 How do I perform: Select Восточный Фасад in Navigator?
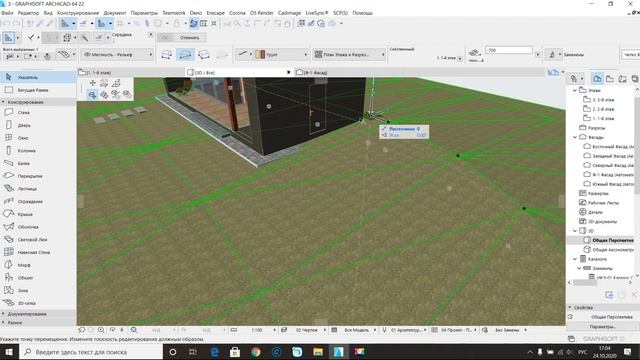tap(609, 146)
